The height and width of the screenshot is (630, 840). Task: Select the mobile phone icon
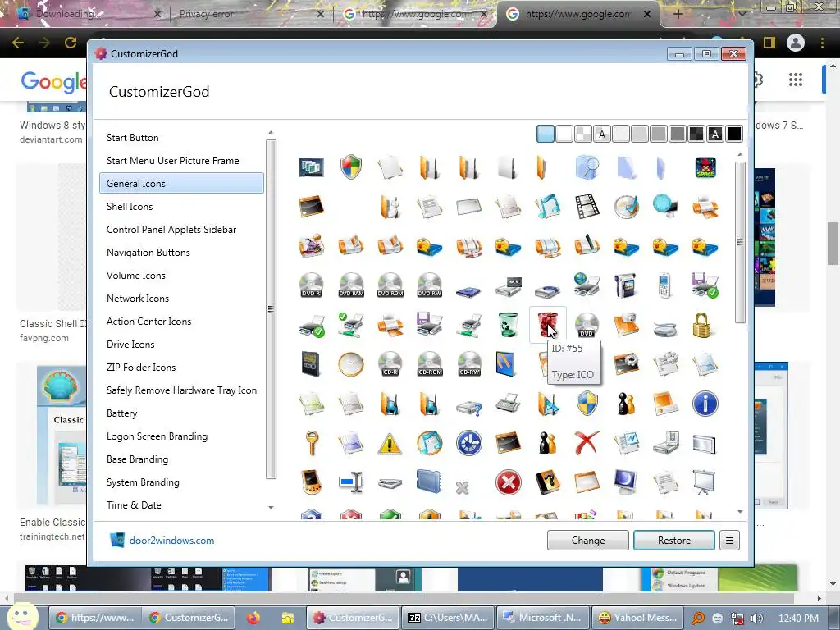tap(664, 285)
